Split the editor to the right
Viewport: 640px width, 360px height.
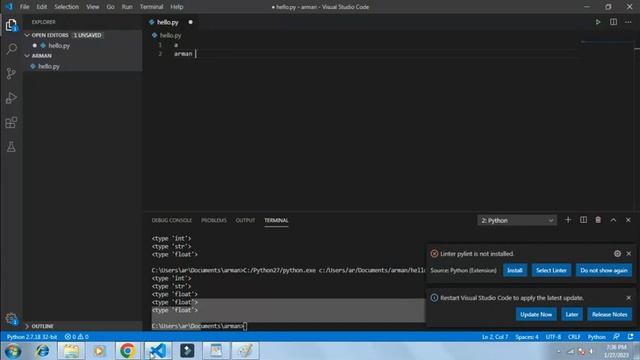(613, 22)
